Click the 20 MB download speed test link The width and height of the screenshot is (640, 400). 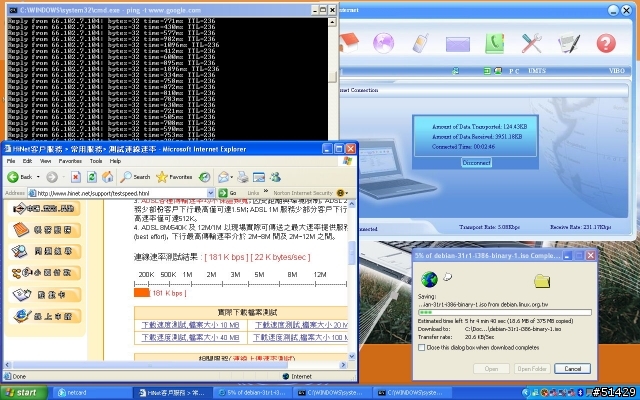(x=301, y=325)
